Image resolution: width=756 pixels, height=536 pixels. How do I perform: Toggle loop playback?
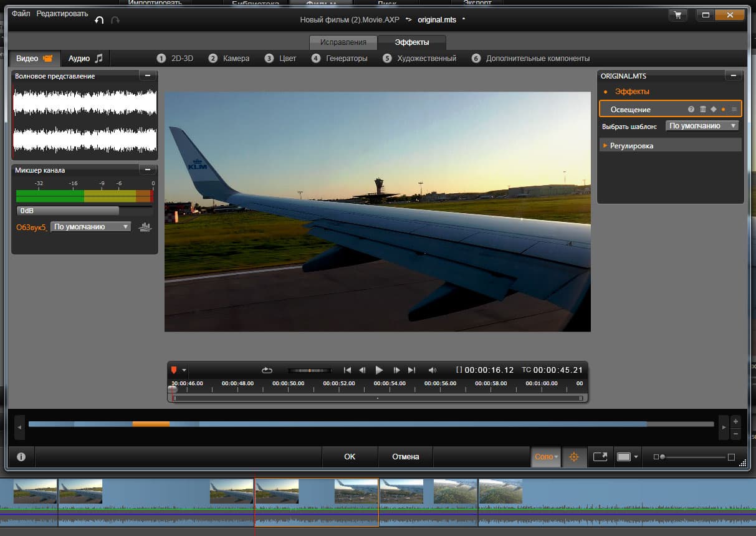click(x=267, y=370)
